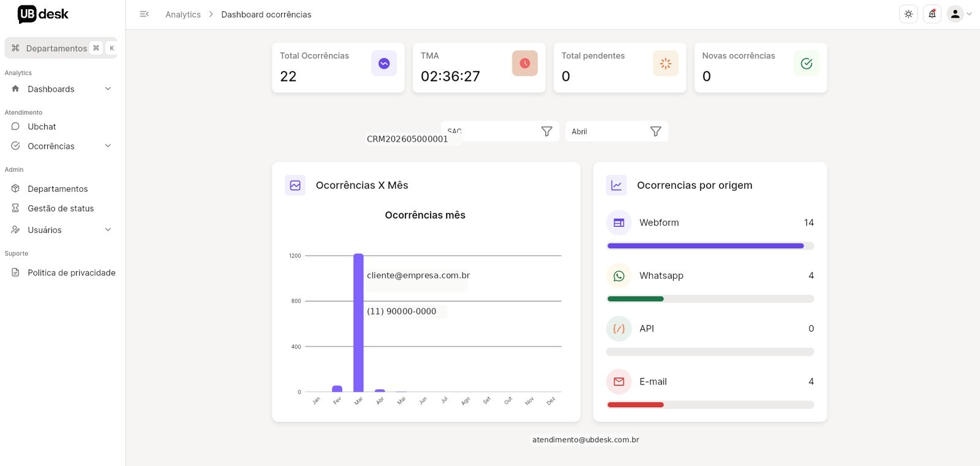The image size is (980, 466).
Task: Click the Abr bar in the chart
Action: pos(380,391)
